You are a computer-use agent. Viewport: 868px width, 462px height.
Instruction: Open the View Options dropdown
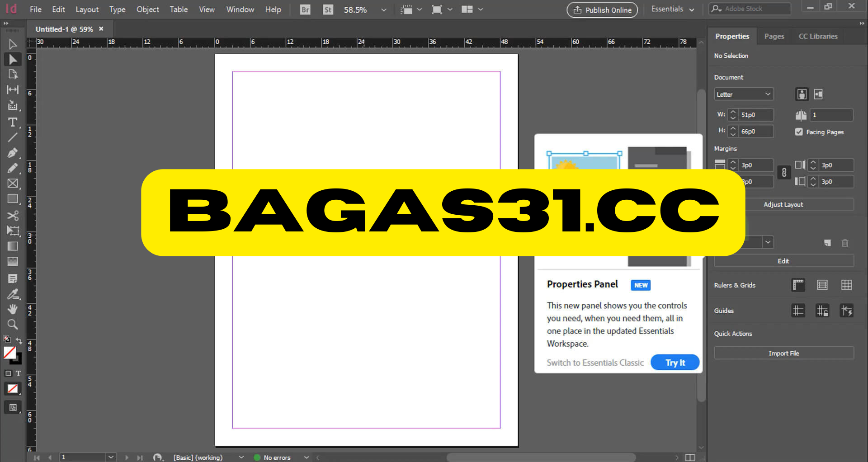(x=411, y=9)
